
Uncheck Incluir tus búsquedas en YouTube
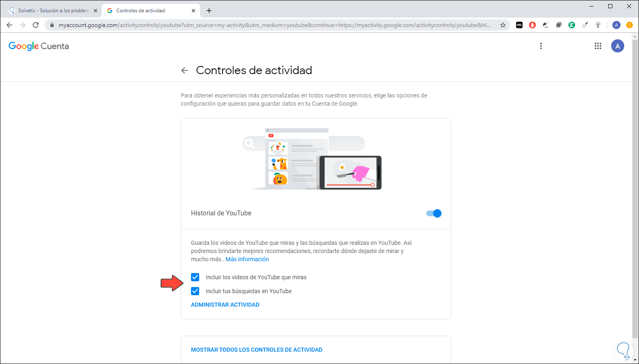(x=195, y=291)
